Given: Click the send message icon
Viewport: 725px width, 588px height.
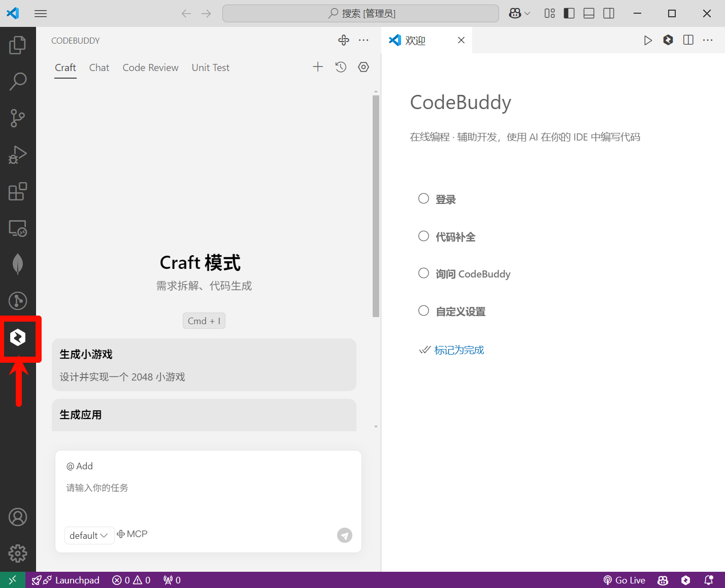Looking at the screenshot, I should [345, 535].
